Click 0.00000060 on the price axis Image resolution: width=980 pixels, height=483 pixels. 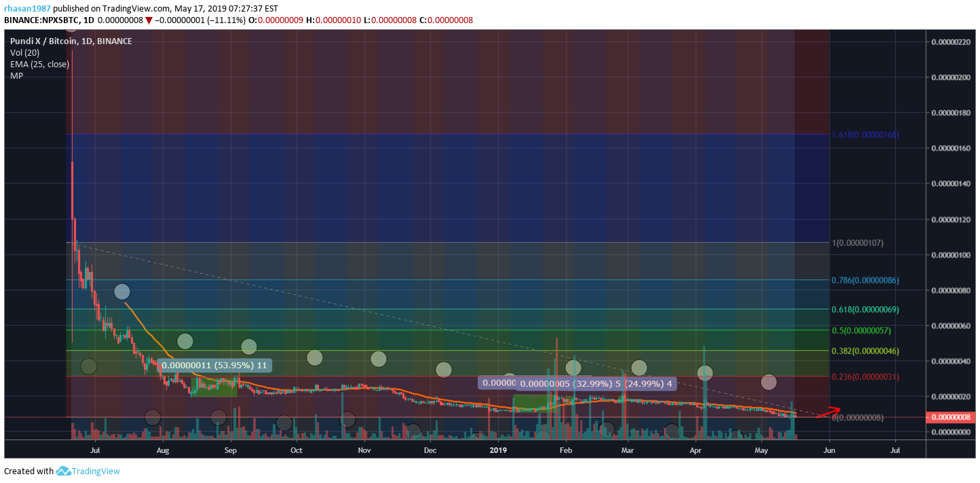point(951,325)
